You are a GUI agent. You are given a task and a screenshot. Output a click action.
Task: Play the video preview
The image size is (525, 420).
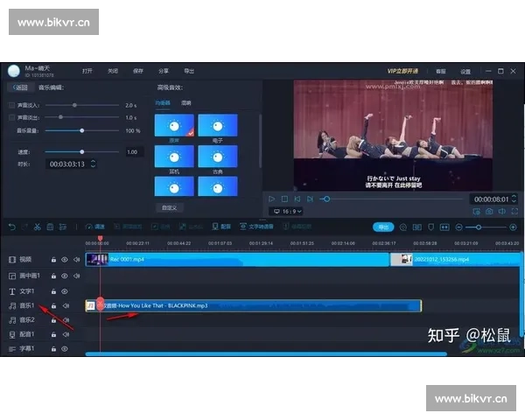pyautogui.click(x=271, y=199)
